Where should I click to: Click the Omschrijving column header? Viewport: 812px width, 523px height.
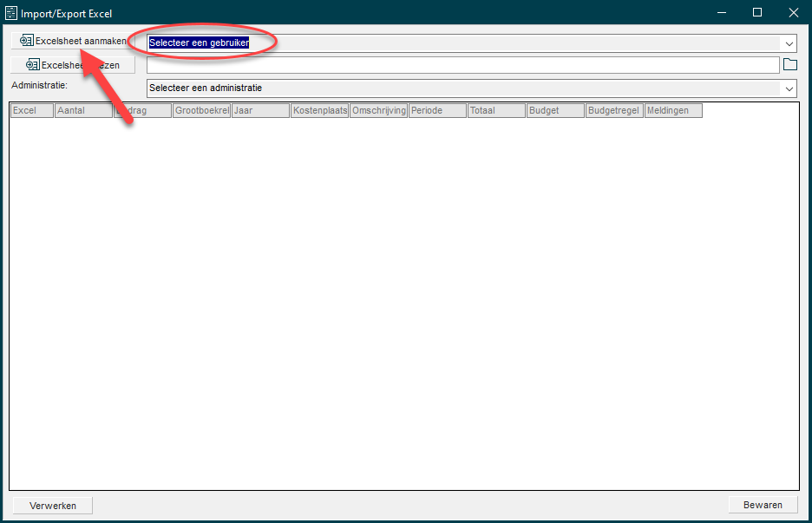(x=378, y=111)
